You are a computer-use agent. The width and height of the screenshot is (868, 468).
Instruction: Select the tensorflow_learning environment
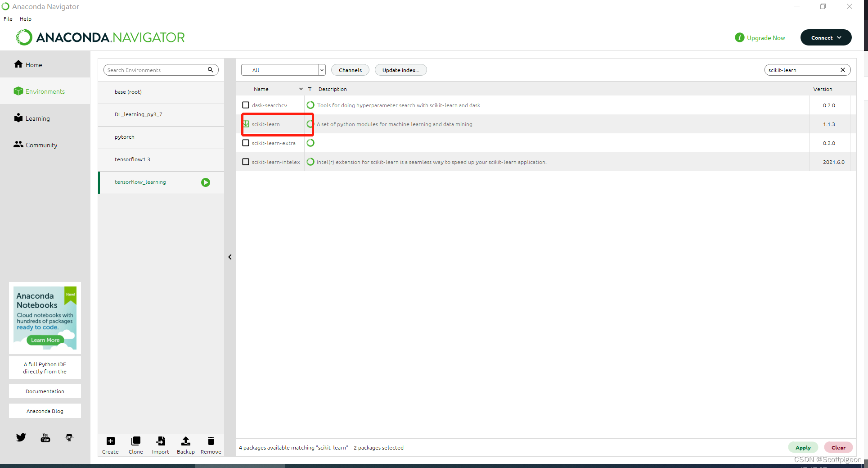coord(161,182)
